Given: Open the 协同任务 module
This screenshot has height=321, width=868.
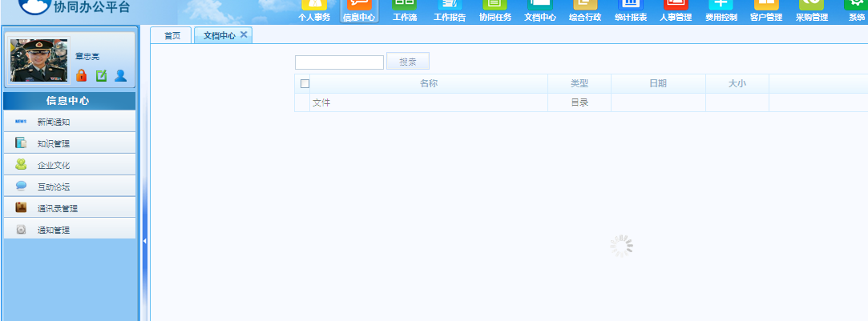Looking at the screenshot, I should point(495,11).
